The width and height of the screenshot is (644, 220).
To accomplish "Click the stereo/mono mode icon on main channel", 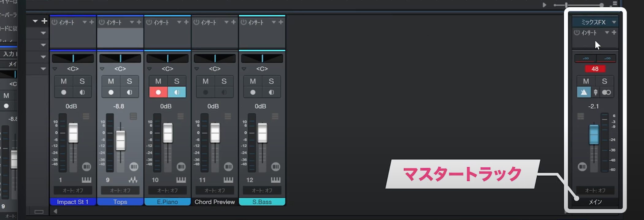I will pyautogui.click(x=606, y=92).
